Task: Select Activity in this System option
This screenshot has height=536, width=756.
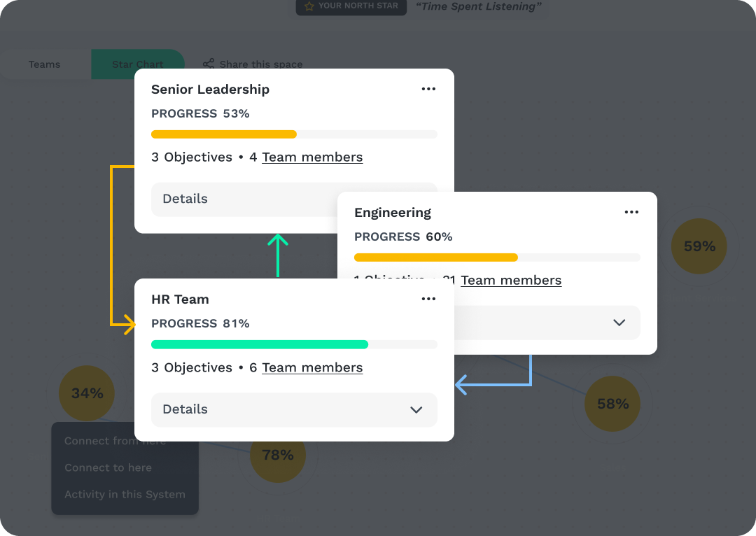Action: click(x=125, y=494)
